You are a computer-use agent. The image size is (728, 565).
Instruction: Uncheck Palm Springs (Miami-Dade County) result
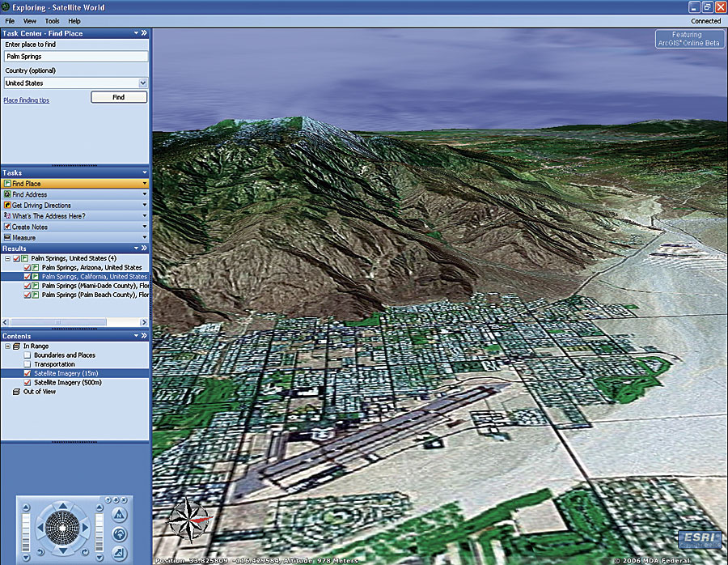[27, 286]
